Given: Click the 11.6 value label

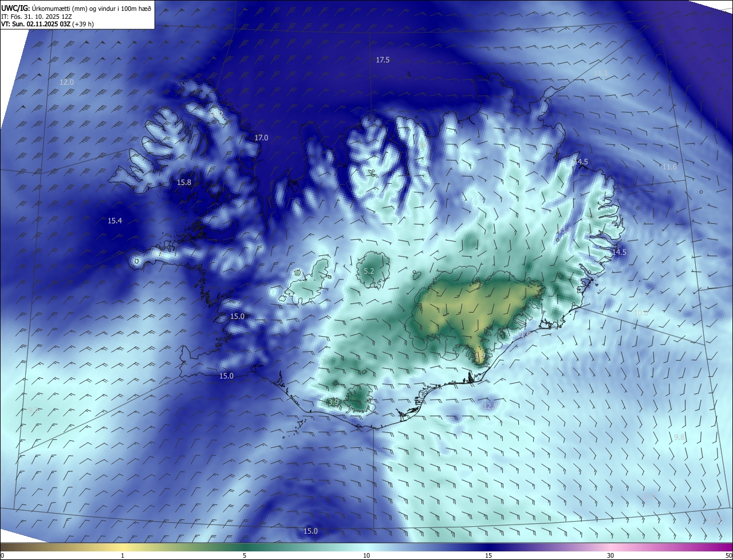Looking at the screenshot, I should pyautogui.click(x=669, y=167).
